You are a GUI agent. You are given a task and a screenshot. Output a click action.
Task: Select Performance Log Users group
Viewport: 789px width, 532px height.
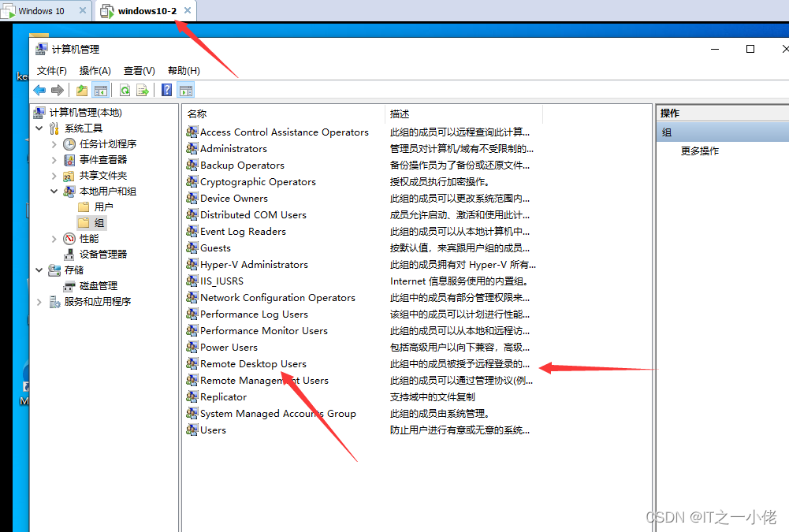(254, 314)
